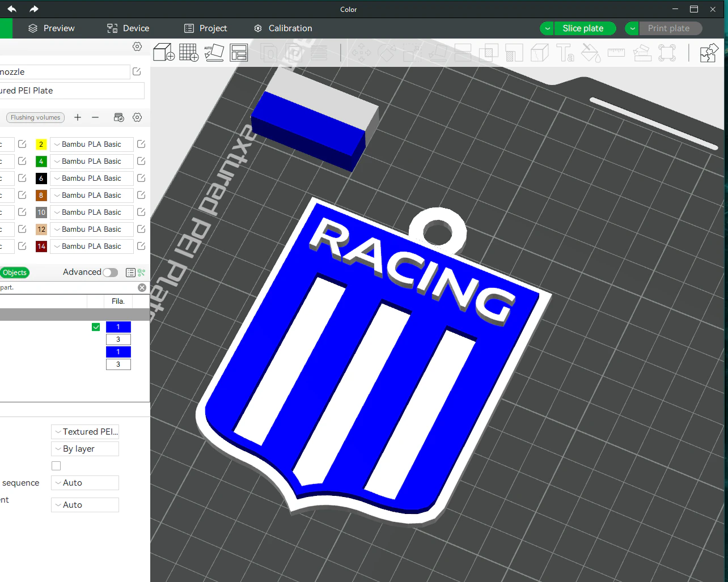Screen dimensions: 728x582
Task: Switch to the Device tab
Action: 127,28
